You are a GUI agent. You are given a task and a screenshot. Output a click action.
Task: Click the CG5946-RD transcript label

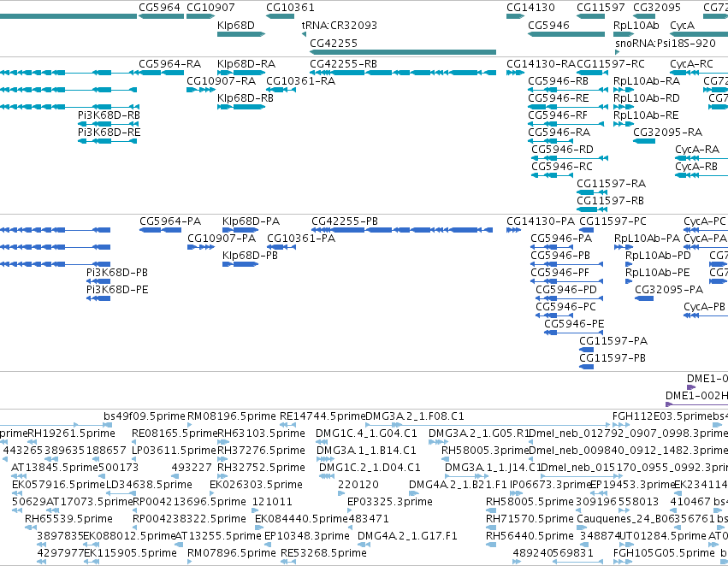[562, 150]
